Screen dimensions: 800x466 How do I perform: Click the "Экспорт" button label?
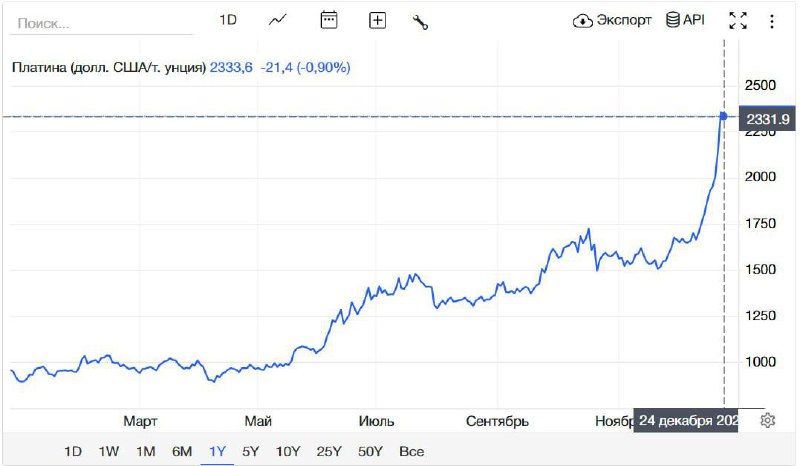624,20
